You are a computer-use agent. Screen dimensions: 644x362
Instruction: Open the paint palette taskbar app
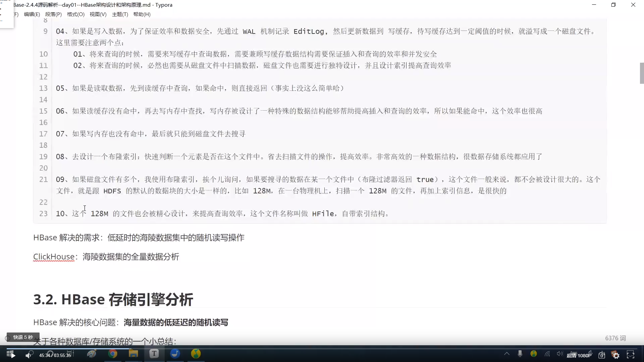coord(92,354)
